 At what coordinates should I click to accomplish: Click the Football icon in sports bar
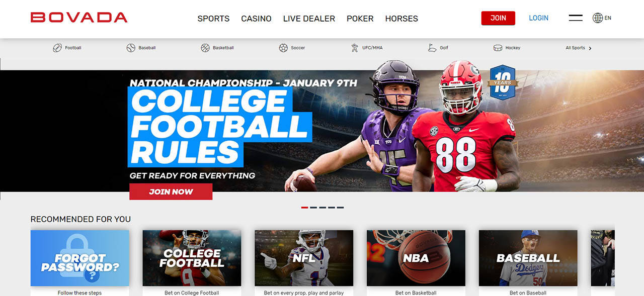[57, 48]
